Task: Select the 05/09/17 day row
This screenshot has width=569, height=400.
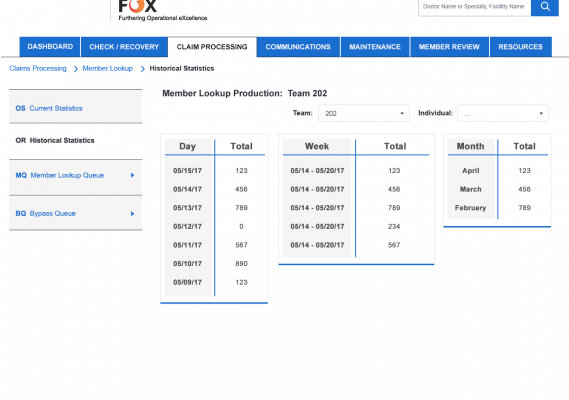Action: [214, 282]
